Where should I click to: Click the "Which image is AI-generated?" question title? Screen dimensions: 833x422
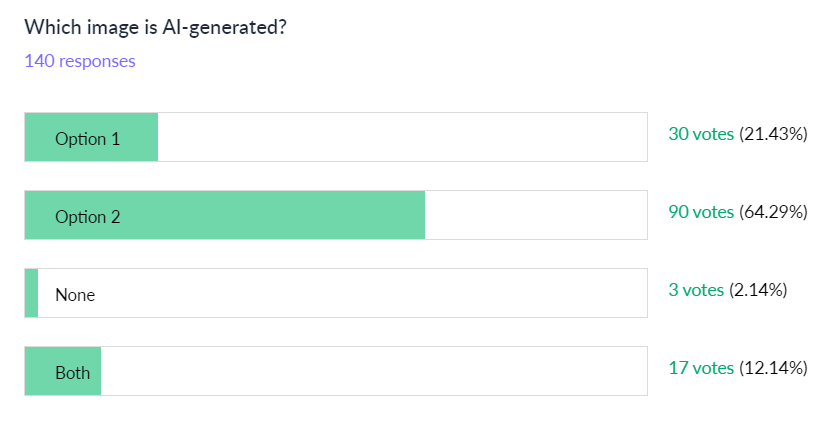tap(155, 27)
